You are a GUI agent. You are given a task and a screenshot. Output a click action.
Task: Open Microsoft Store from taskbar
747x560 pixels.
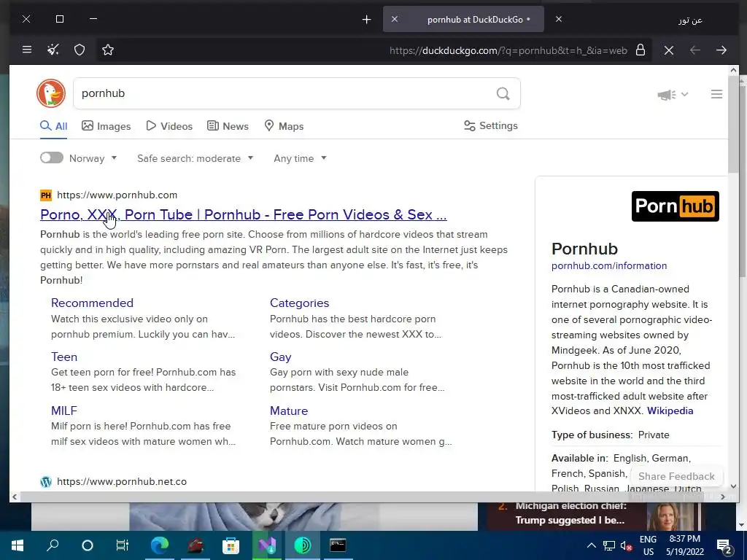(x=231, y=545)
